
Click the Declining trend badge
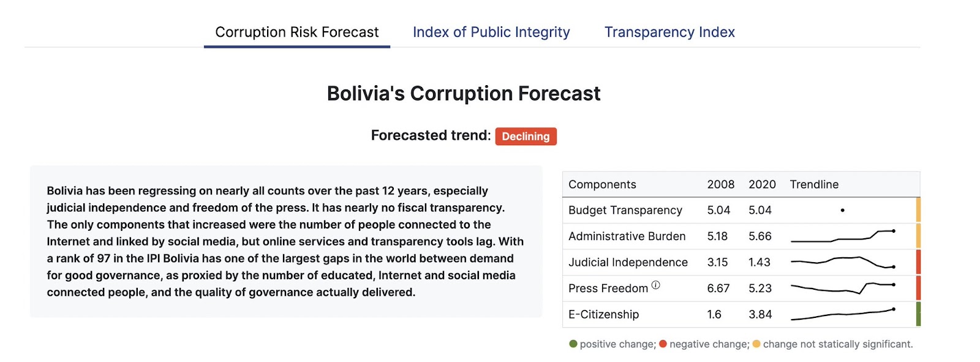[x=526, y=136]
